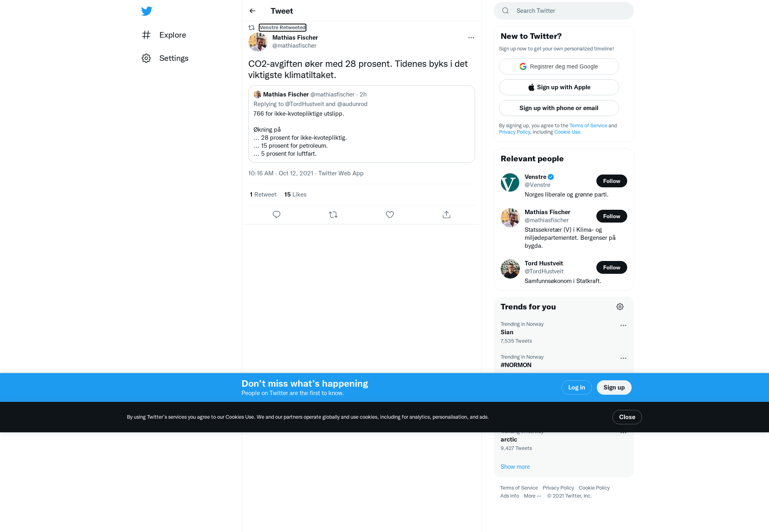Follow the Venstre account
This screenshot has width=769, height=532.
click(x=612, y=181)
